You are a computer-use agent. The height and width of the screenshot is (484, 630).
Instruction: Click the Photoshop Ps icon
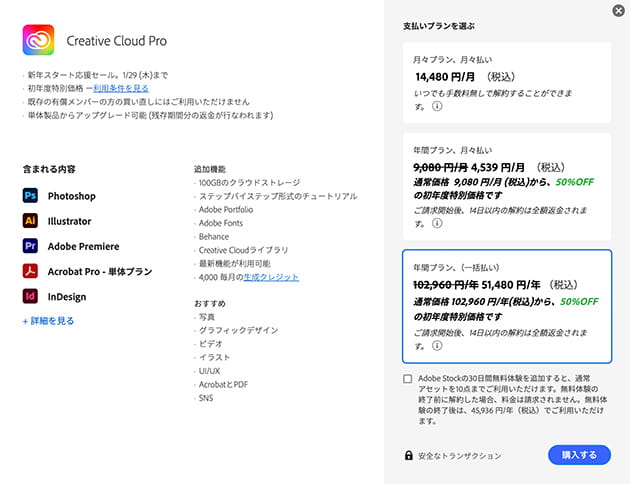pos(30,196)
